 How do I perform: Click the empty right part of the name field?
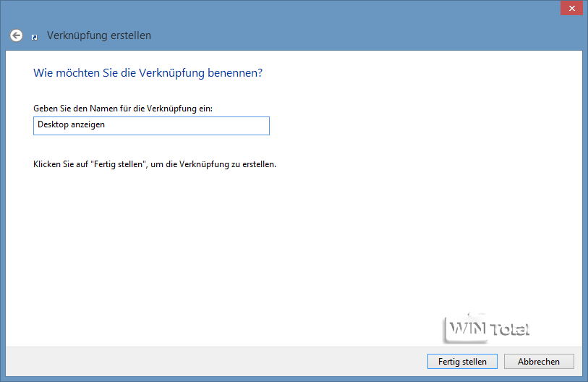tap(203, 125)
